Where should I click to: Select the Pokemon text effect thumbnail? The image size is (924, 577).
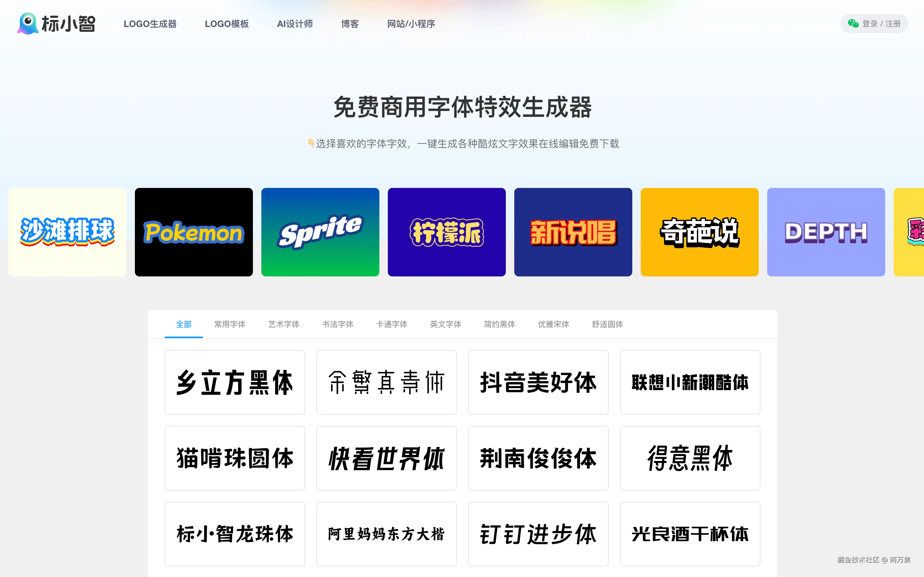(194, 232)
